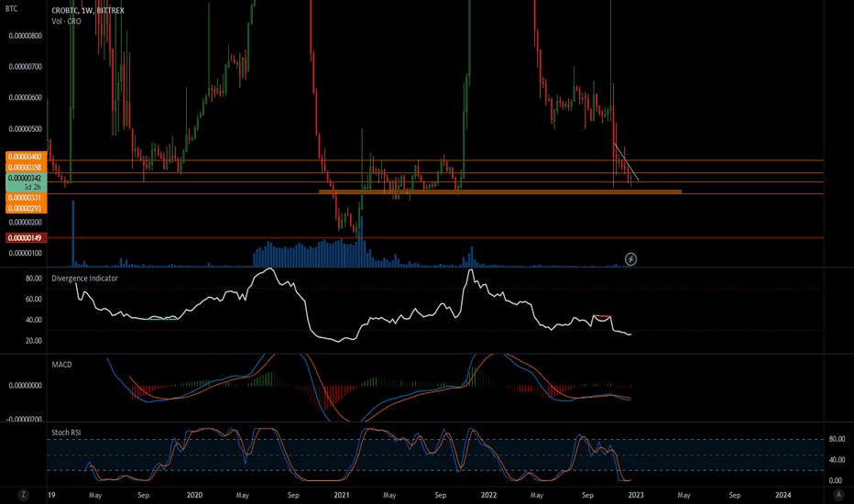854x504 pixels.
Task: Click the 60.00 value on Divergence Indicator scale
Action: coord(34,299)
